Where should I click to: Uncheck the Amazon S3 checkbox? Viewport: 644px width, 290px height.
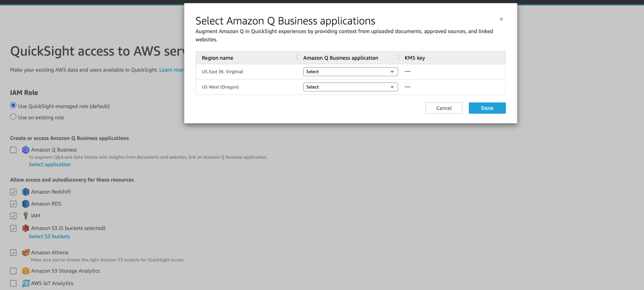pyautogui.click(x=13, y=228)
